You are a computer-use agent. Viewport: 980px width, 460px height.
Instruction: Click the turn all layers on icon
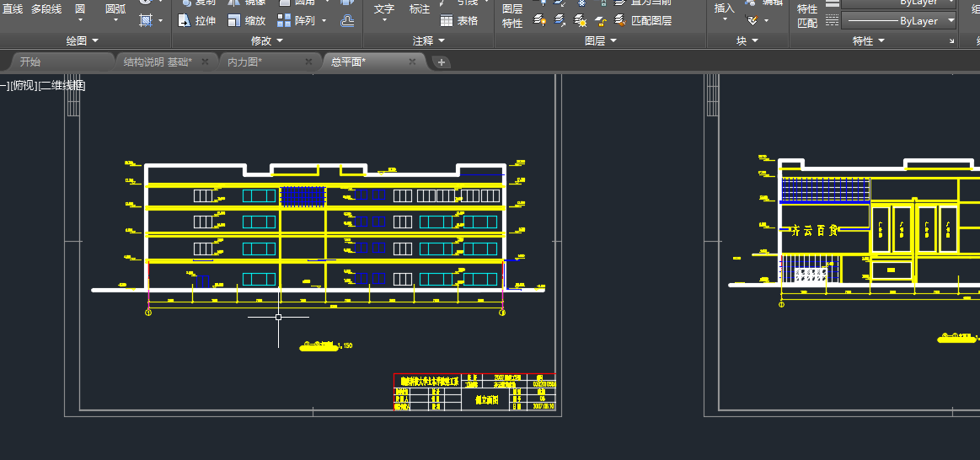click(540, 20)
